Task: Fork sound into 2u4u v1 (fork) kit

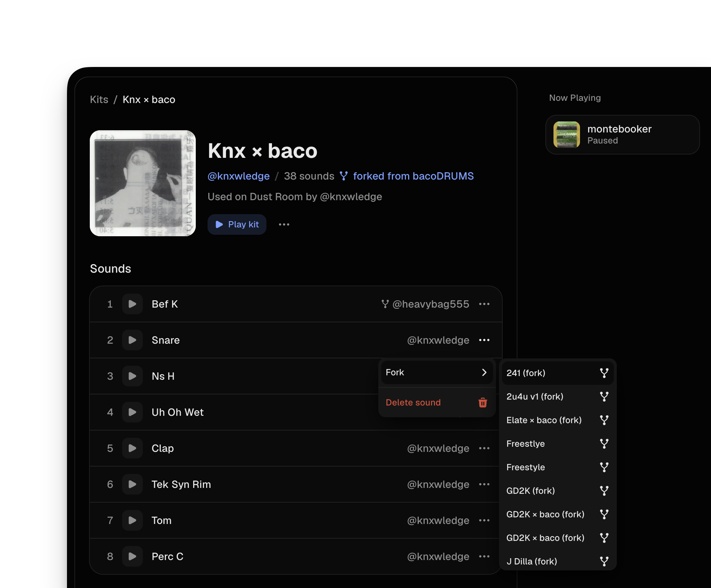Action: pos(558,397)
